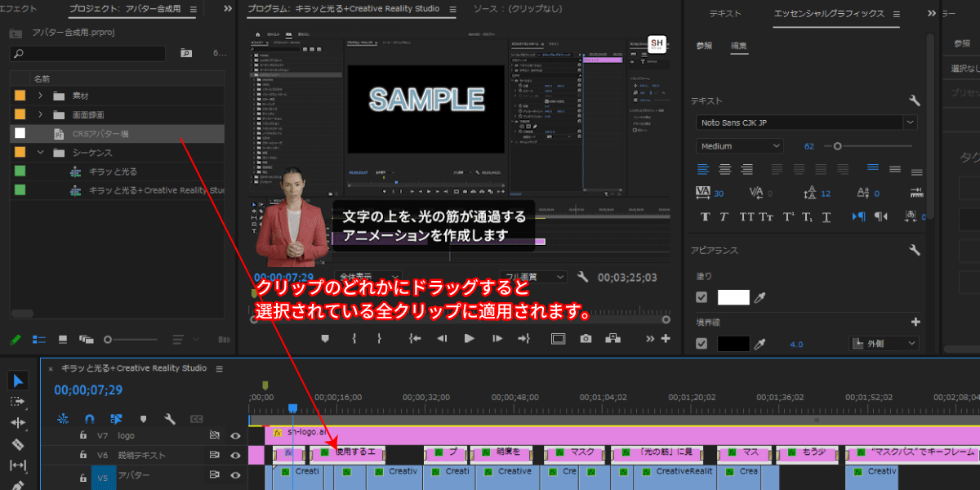980x490 pixels.
Task: Toggle stroke checkbox in appearance
Action: [701, 344]
